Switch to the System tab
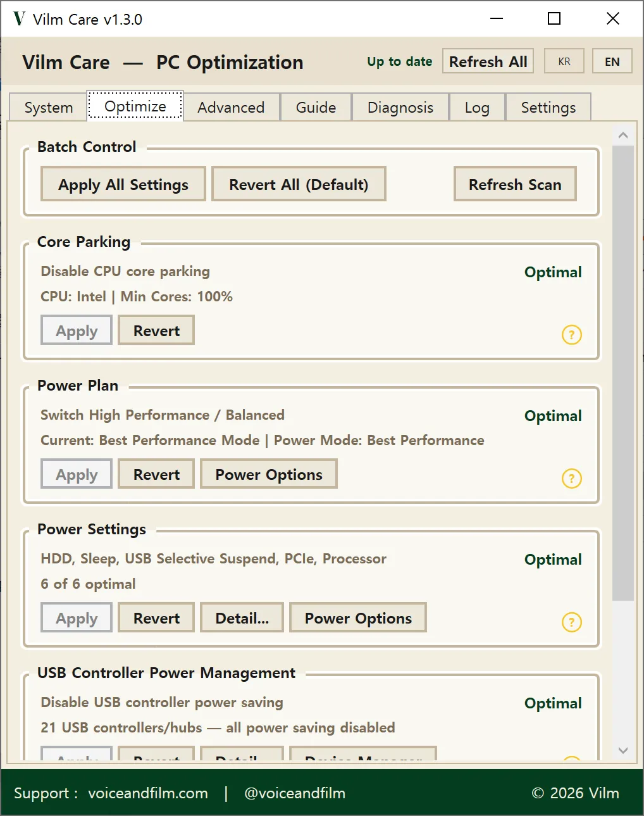 pos(49,108)
